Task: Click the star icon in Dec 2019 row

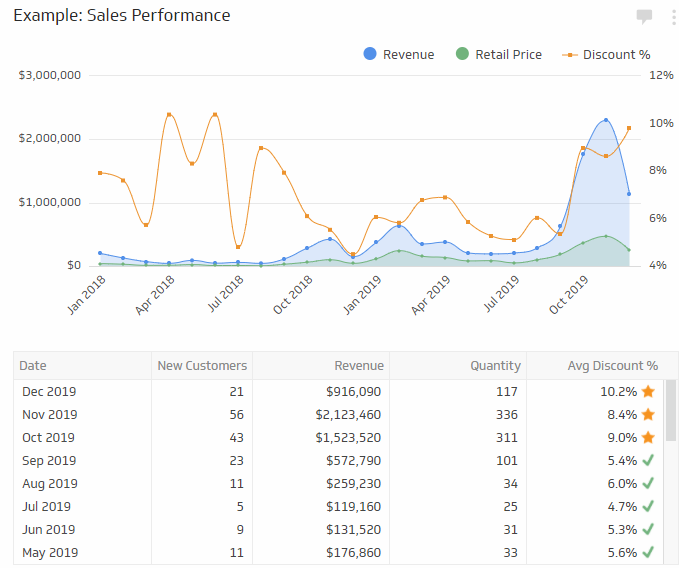Action: (x=648, y=391)
